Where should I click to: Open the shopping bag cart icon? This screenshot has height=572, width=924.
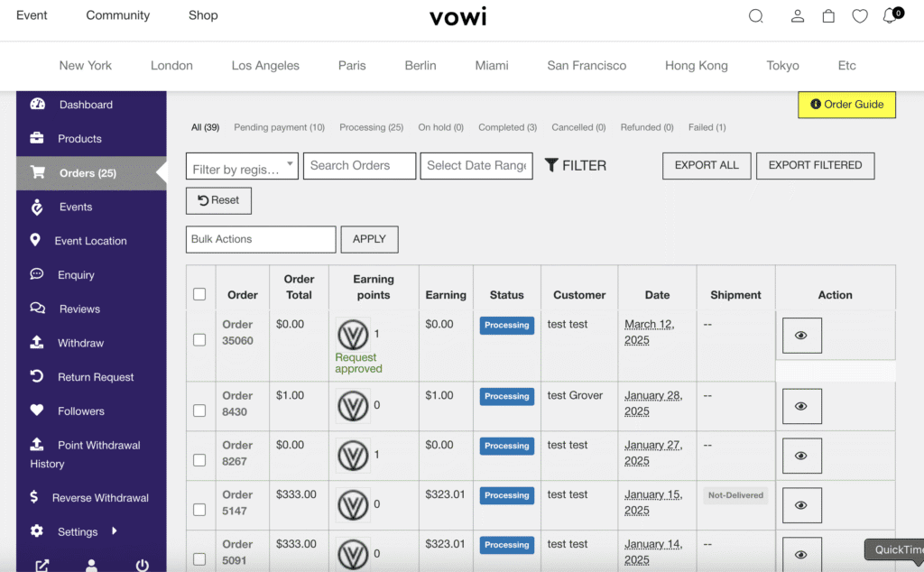point(828,16)
